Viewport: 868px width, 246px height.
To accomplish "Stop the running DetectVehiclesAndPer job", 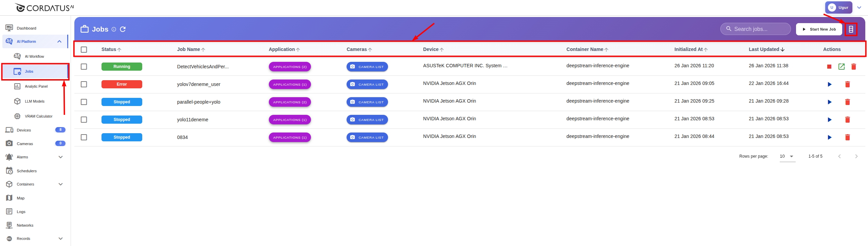I will pos(829,67).
